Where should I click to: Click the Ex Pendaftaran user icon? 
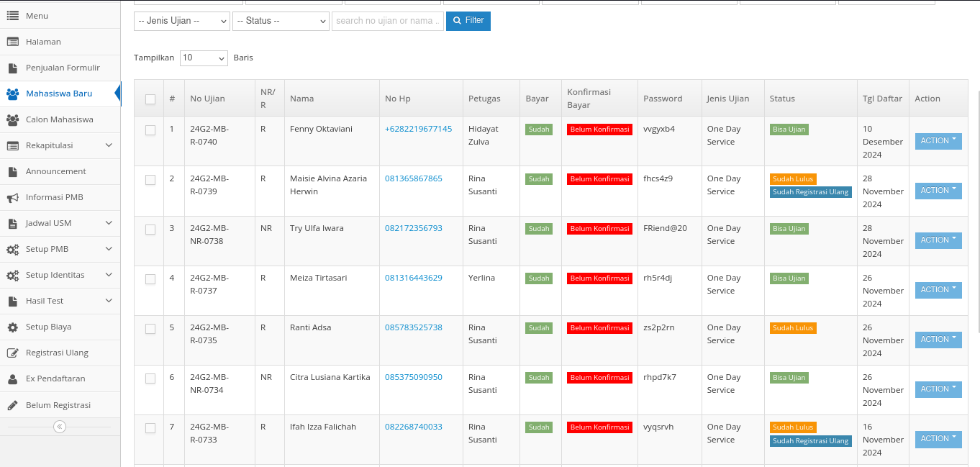12,378
